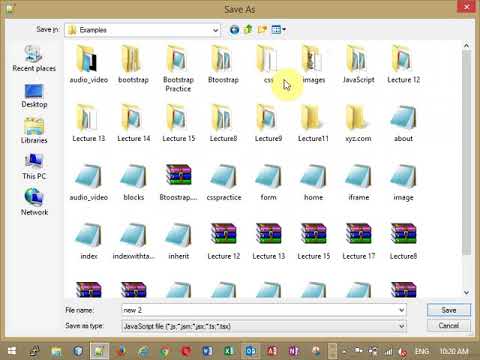Viewport: 480px width, 360px height.
Task: Go up one folder level
Action: point(248,30)
